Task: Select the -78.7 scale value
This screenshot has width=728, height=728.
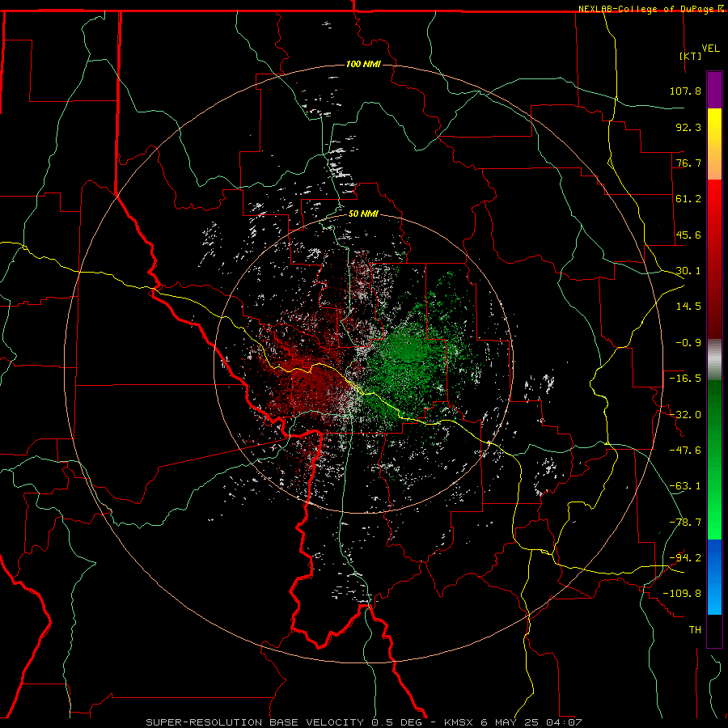Action: (685, 523)
